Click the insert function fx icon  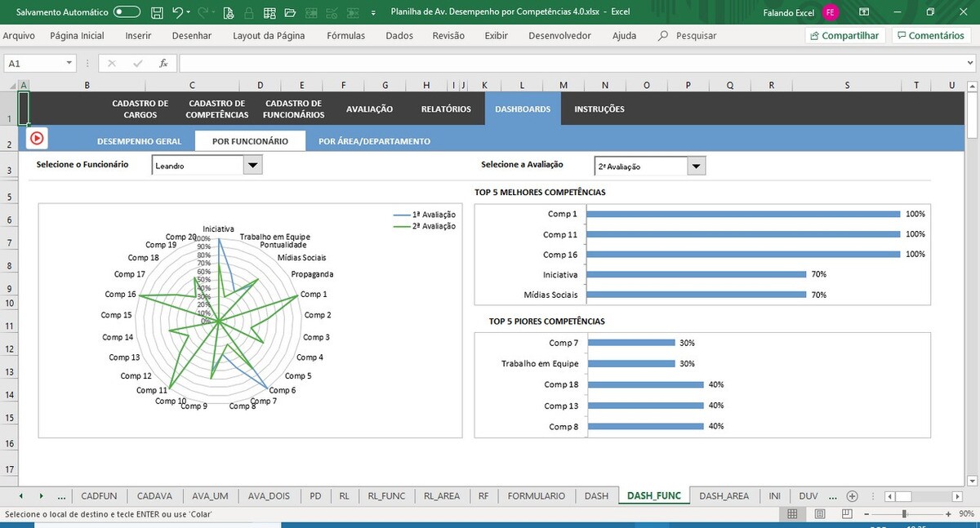(x=163, y=64)
